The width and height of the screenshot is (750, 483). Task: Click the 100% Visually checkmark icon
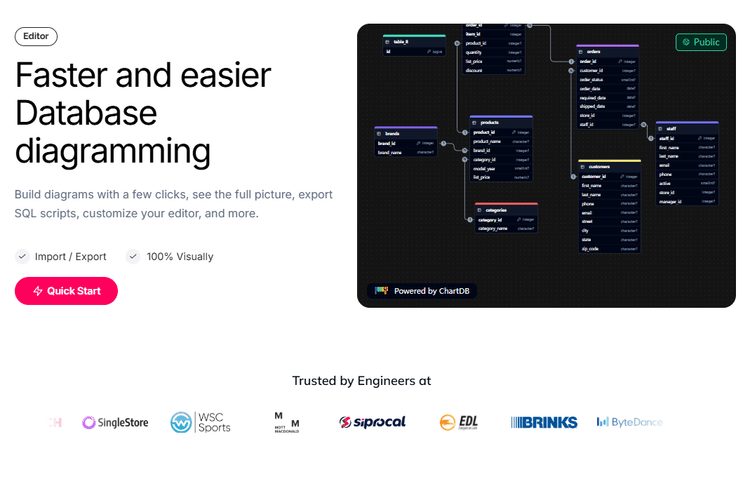[133, 256]
